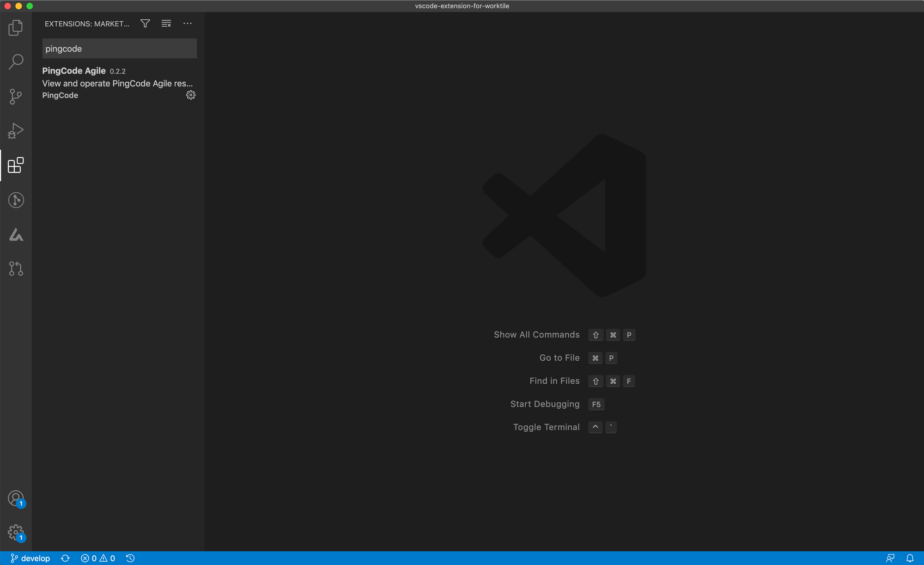Open the history icon in status bar

(130, 558)
